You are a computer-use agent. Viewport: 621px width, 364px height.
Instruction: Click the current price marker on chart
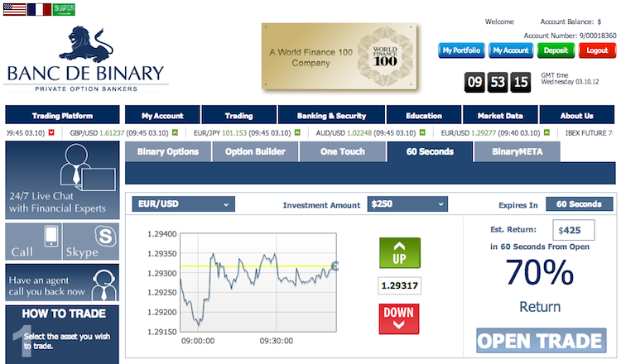pyautogui.click(x=335, y=266)
